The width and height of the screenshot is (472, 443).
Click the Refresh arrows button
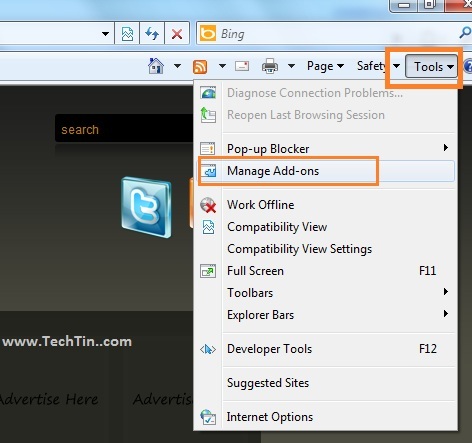(152, 33)
